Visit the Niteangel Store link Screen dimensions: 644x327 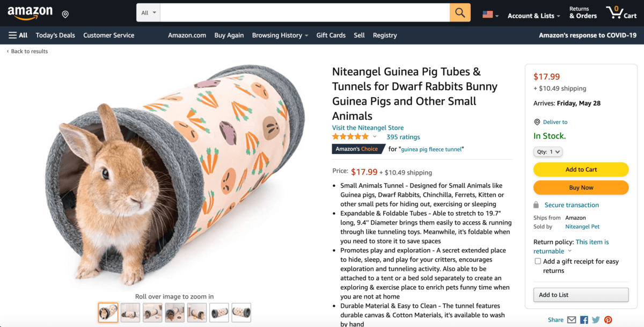[368, 127]
